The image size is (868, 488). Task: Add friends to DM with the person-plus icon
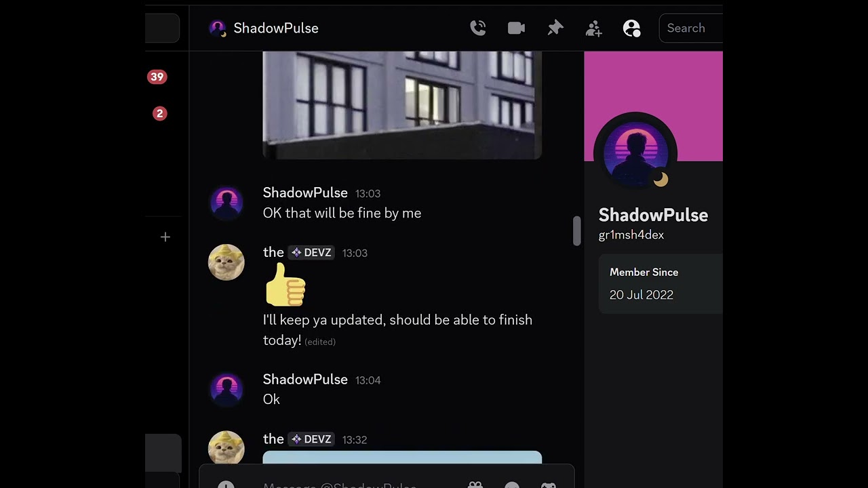click(593, 28)
